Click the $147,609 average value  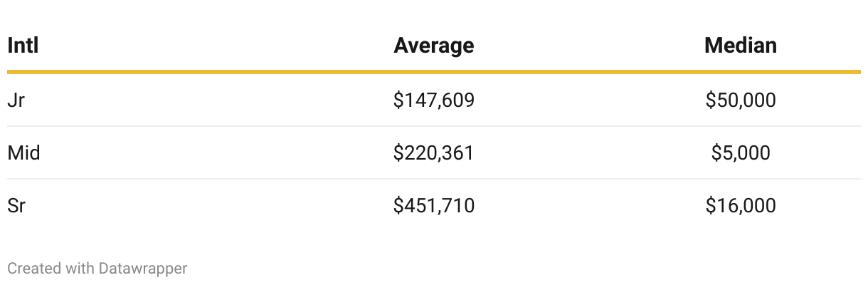click(x=434, y=100)
